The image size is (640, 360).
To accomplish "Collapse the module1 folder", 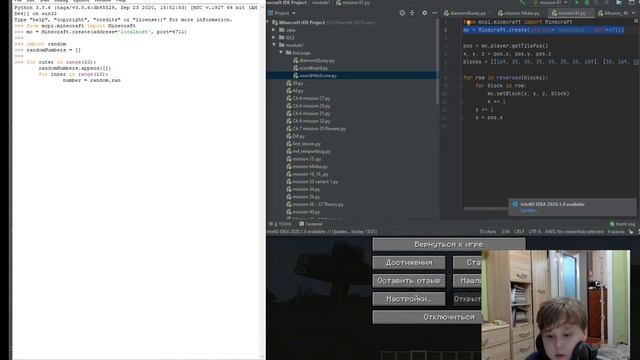I will tap(275, 45).
